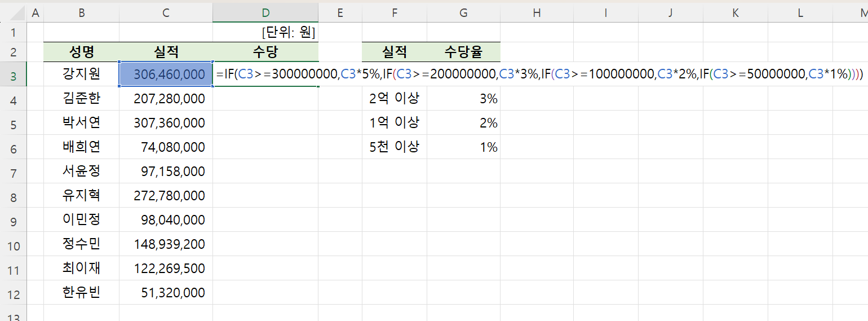868x321 pixels.
Task: Select cell with value 97,158,000
Action: 166,172
